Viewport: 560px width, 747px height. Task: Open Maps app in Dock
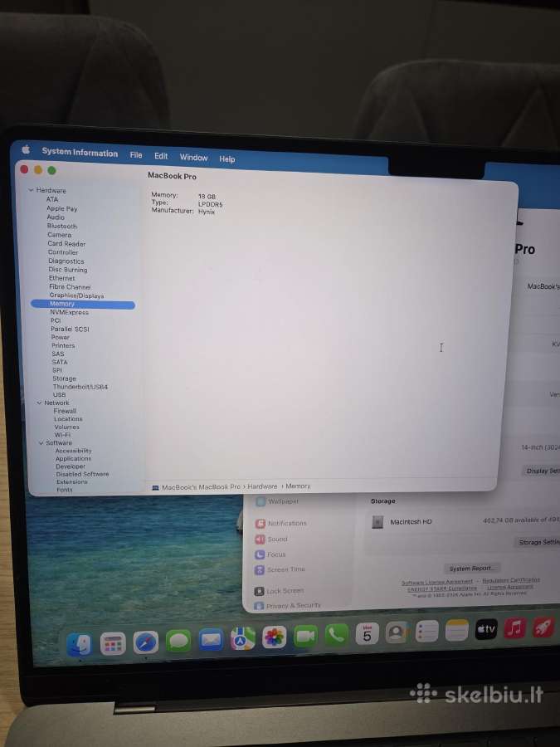tap(243, 638)
